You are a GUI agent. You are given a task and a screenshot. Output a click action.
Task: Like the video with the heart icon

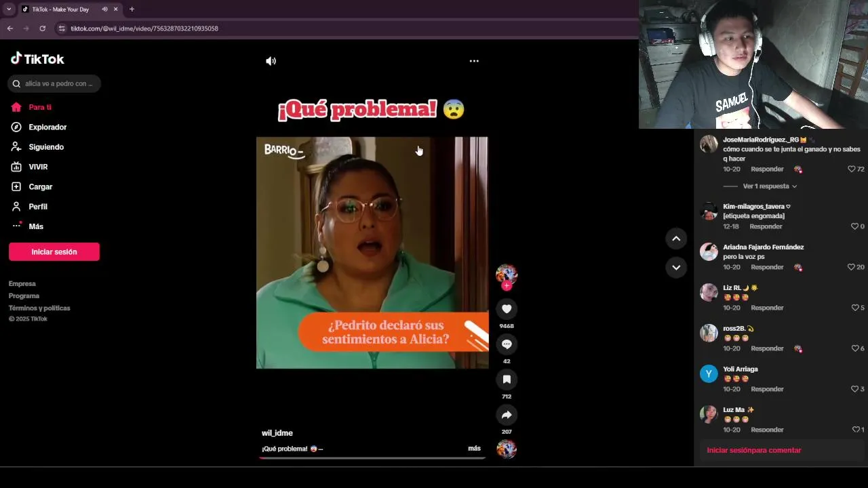507,309
